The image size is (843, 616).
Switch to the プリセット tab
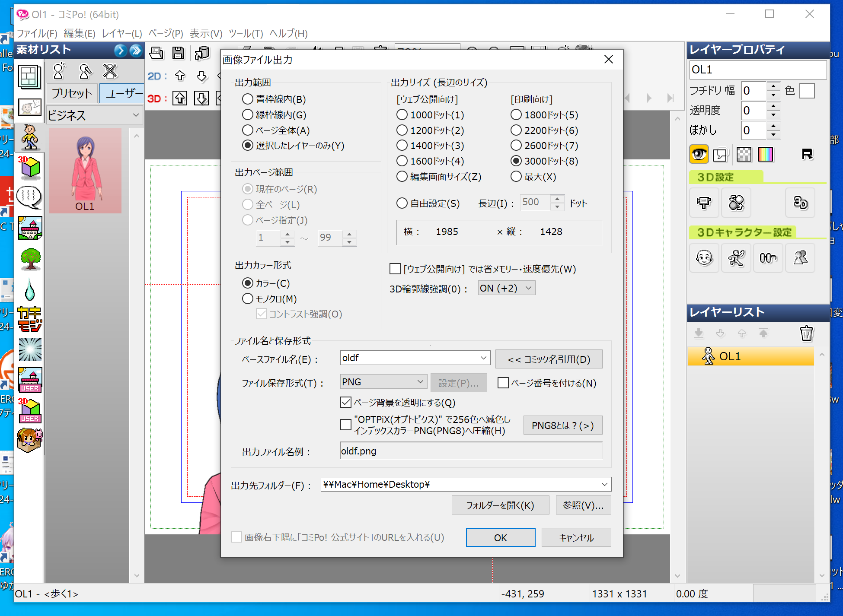72,93
